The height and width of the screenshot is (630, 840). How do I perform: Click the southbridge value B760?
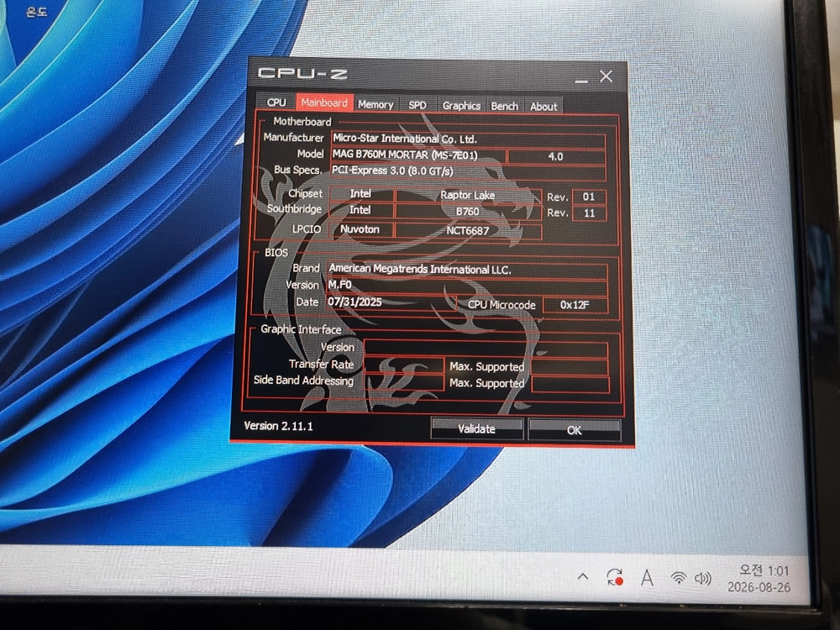(468, 212)
